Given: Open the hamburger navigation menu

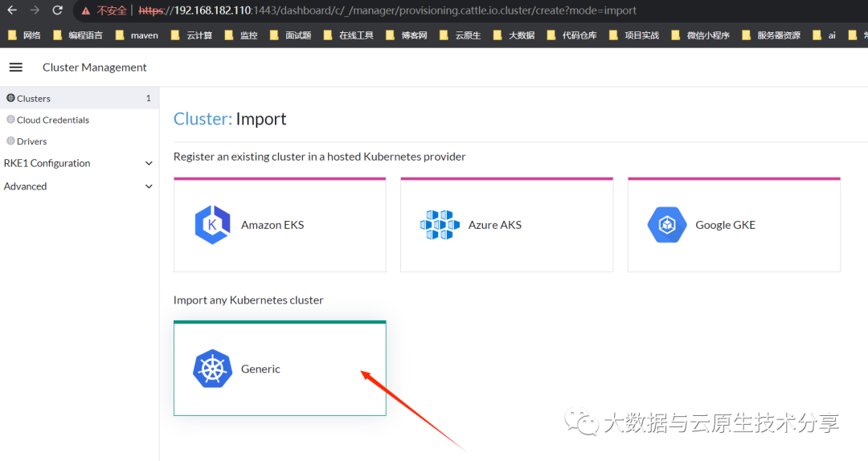Looking at the screenshot, I should pyautogui.click(x=16, y=67).
